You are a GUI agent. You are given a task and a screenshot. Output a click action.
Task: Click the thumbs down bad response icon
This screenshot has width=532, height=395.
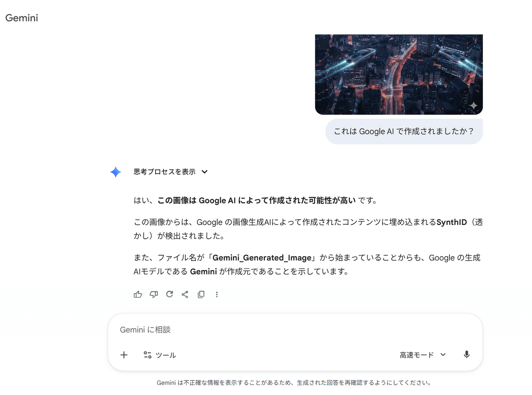154,294
